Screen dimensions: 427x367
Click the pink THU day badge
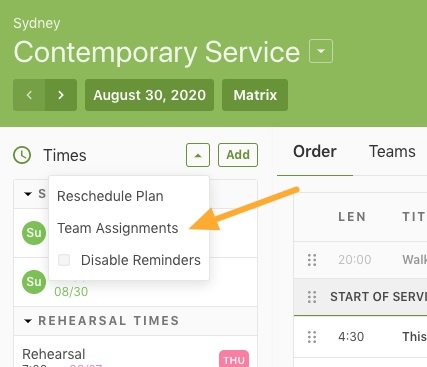point(234,359)
